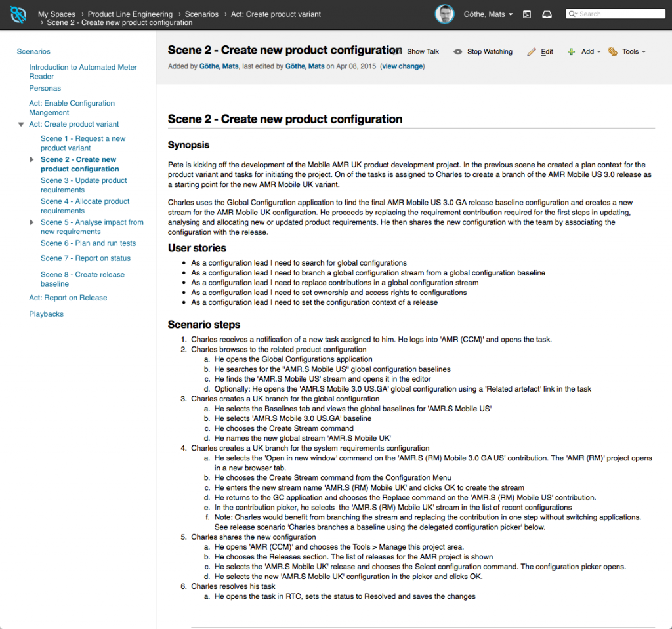Open 'Act: Enable Configuration Mangement' in sidebar
The height and width of the screenshot is (629, 672).
(x=72, y=108)
